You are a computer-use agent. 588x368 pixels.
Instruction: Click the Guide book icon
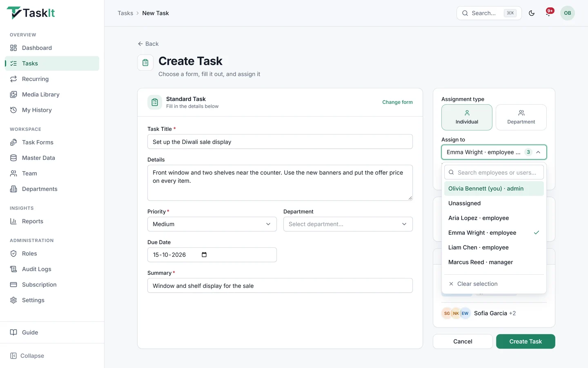(13, 332)
